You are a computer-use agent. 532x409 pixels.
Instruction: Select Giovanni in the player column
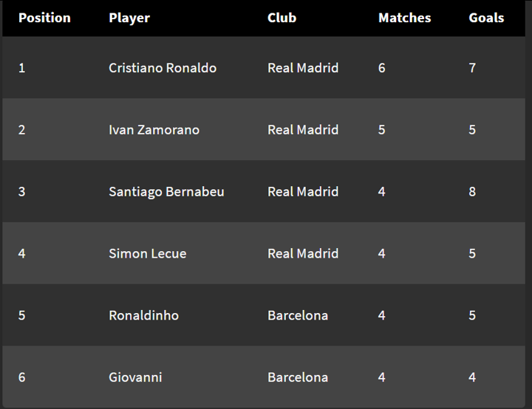pyautogui.click(x=135, y=378)
